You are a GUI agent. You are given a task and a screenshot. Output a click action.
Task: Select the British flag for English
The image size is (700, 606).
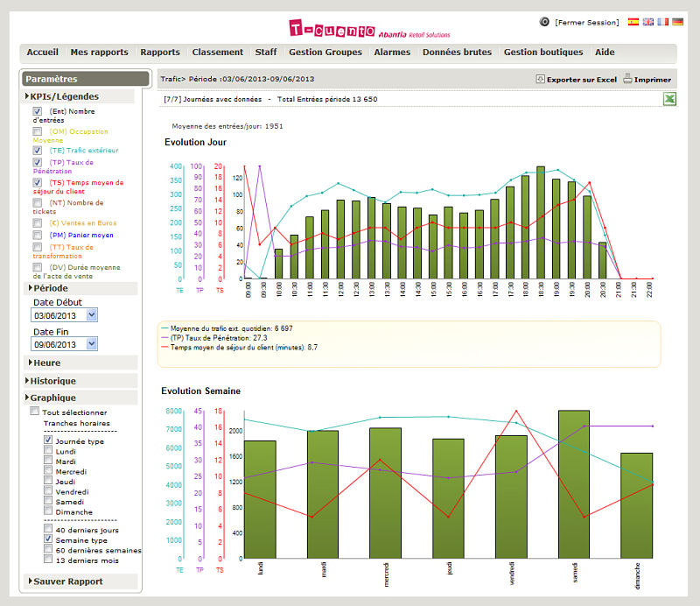click(x=648, y=22)
